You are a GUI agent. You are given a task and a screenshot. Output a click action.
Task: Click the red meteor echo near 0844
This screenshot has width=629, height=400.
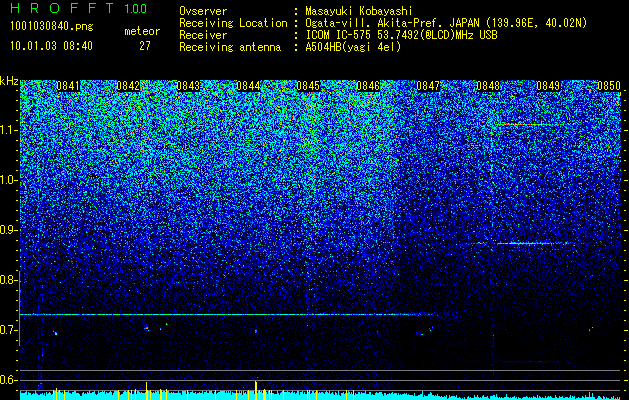tap(256, 331)
